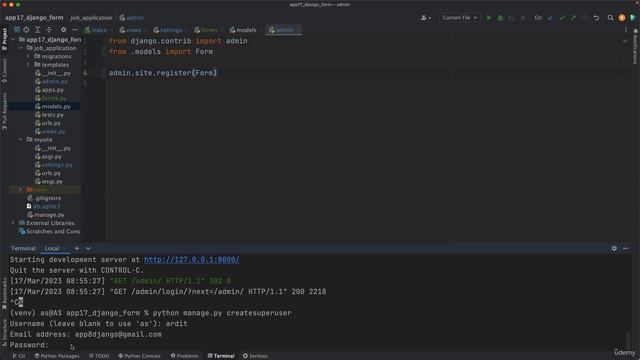Open the Project view selector icon
This screenshot has width=640, height=360.
coord(17,30)
